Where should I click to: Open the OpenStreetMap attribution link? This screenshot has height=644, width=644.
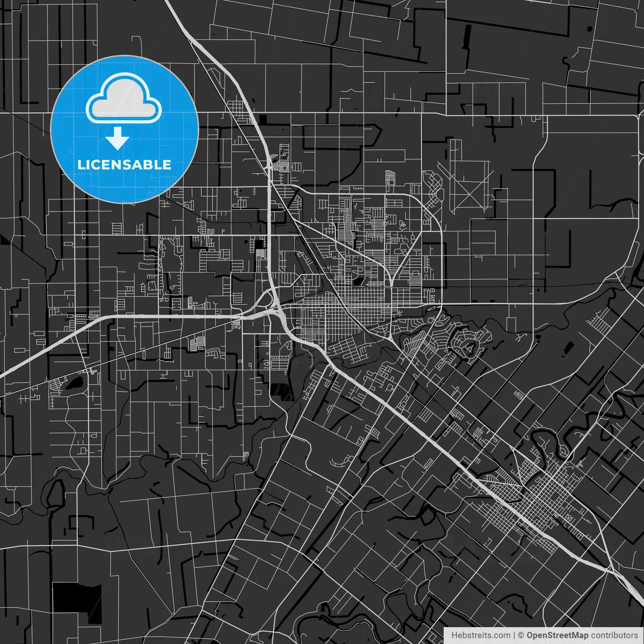pyautogui.click(x=557, y=635)
